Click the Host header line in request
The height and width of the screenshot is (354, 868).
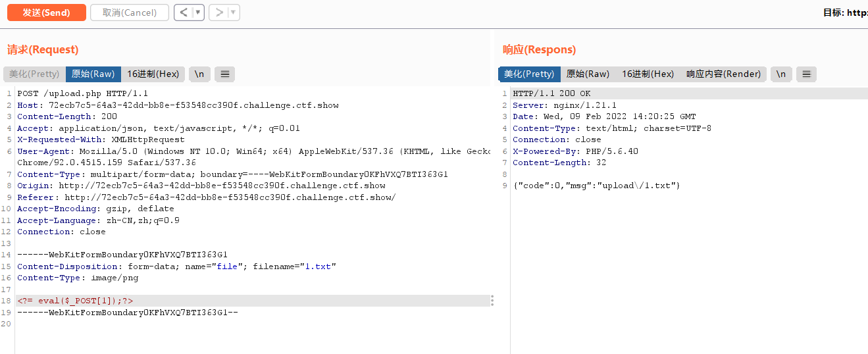178,105
